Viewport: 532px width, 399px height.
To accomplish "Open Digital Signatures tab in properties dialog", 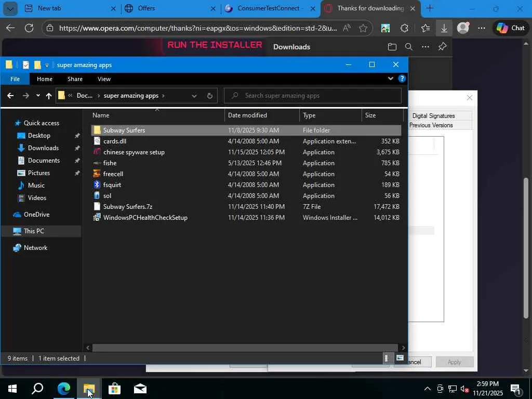I will coord(433,116).
